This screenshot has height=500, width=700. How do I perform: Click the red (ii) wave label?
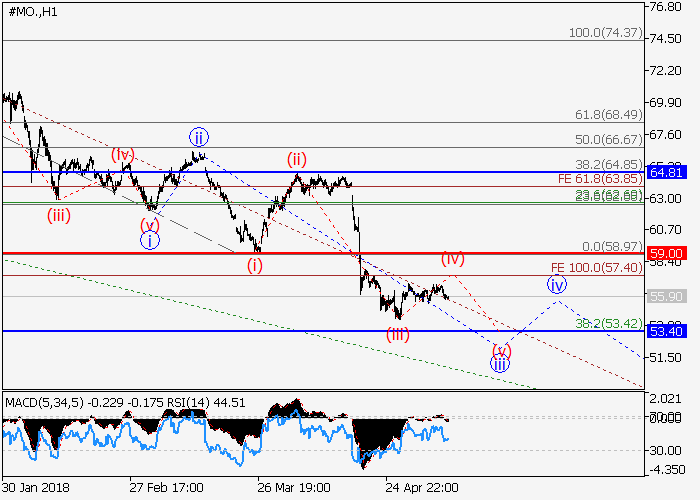coord(297,159)
